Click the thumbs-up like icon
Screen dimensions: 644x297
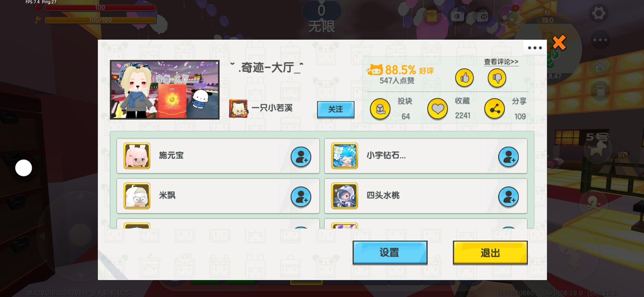464,78
